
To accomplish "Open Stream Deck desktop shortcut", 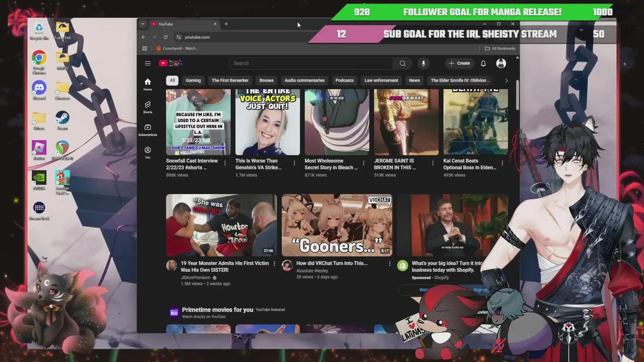I will click(39, 211).
